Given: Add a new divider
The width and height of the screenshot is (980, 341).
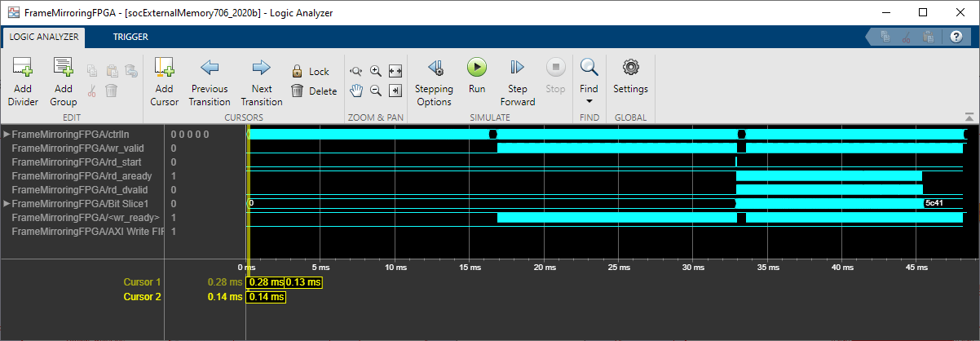Looking at the screenshot, I should 23,82.
